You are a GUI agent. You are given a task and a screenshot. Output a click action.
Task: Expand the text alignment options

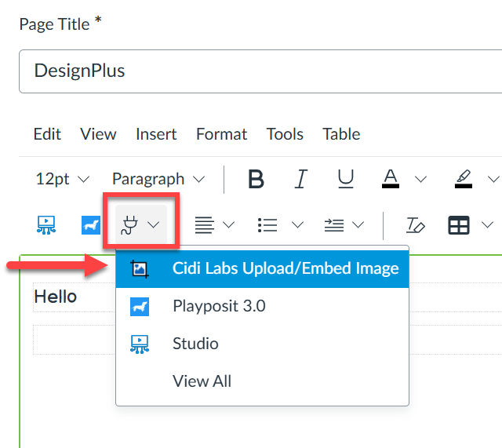point(229,225)
